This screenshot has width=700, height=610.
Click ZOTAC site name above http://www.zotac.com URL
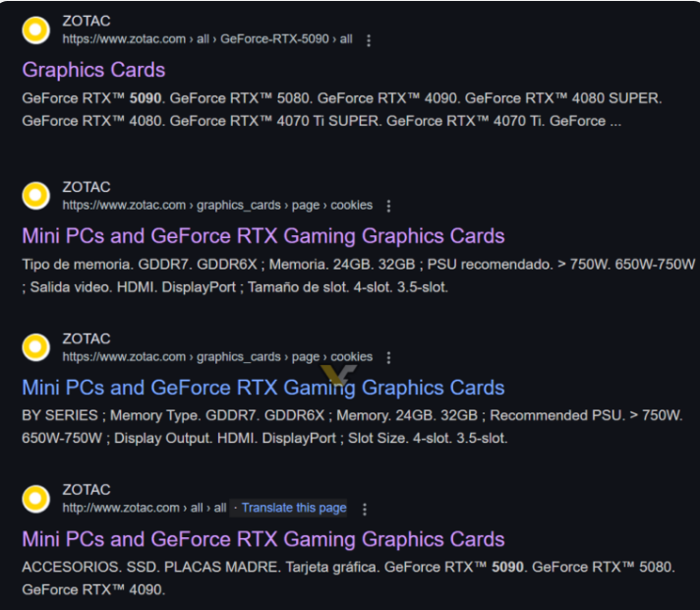87,489
